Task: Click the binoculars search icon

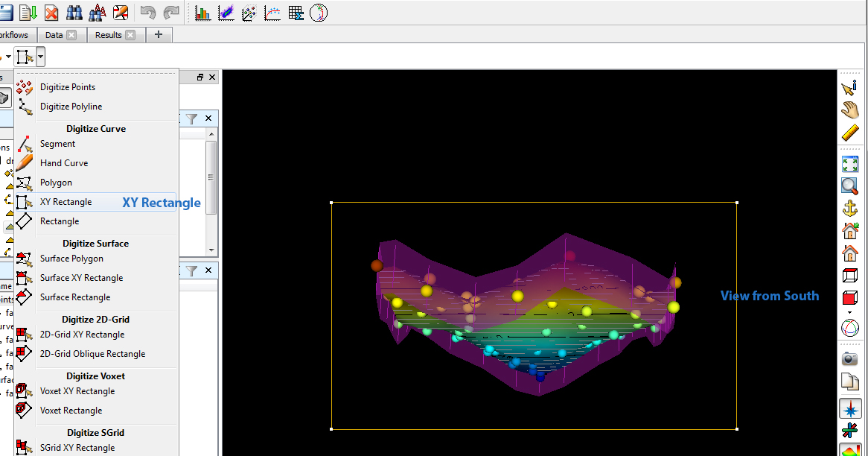Action: coord(74,13)
